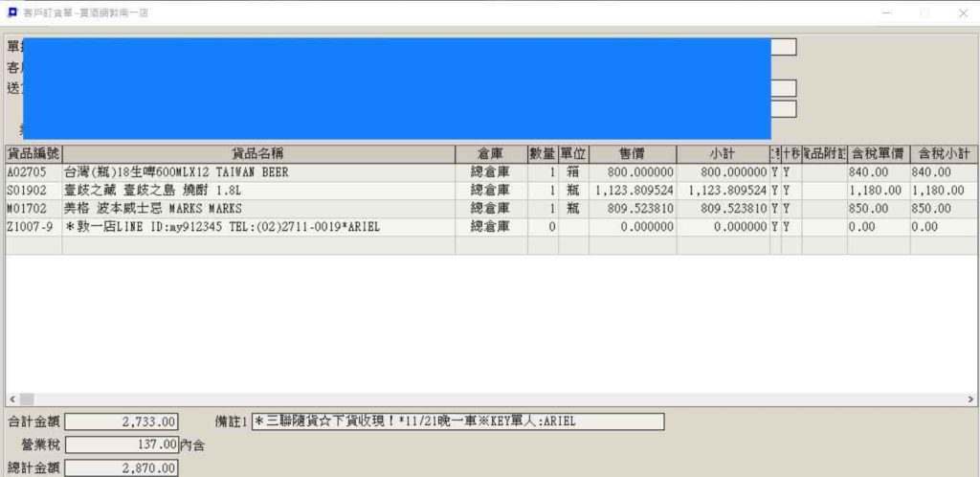Screen dimensions: 980x477
Task: Click the 含稅單價 column header
Action: 879,154
